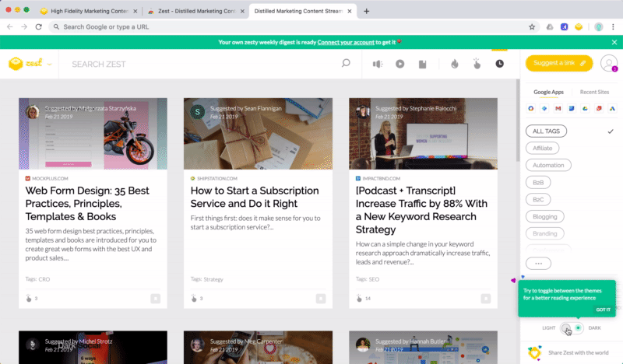Sort by hot flame icon

coord(455,64)
